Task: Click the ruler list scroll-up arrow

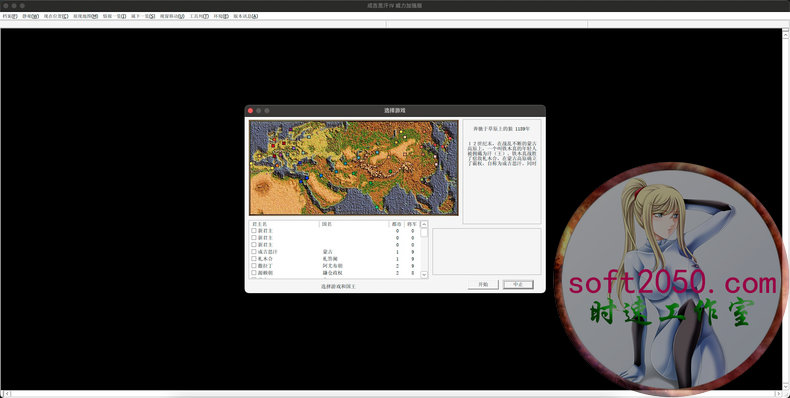Action: point(424,224)
